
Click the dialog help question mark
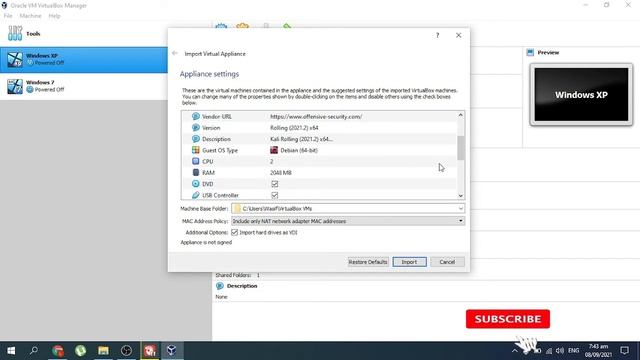(x=438, y=36)
